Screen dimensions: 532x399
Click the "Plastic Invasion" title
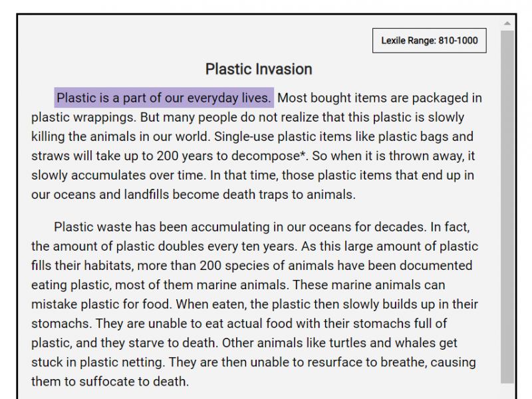pos(259,69)
